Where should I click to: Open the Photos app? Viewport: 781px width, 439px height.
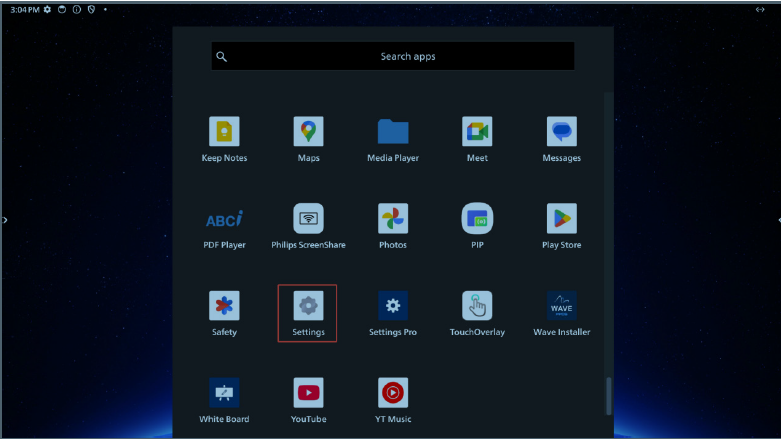[x=393, y=219]
